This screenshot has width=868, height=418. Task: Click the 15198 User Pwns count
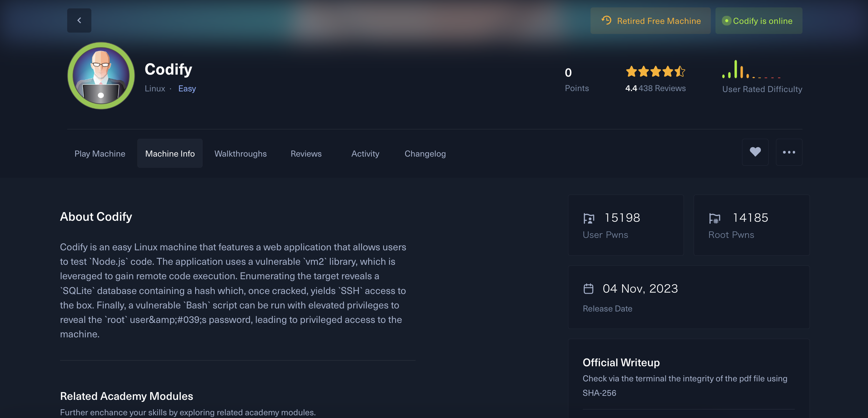622,218
